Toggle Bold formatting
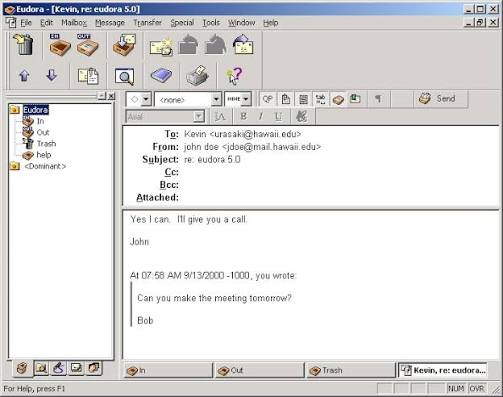The image size is (503, 397). point(243,116)
